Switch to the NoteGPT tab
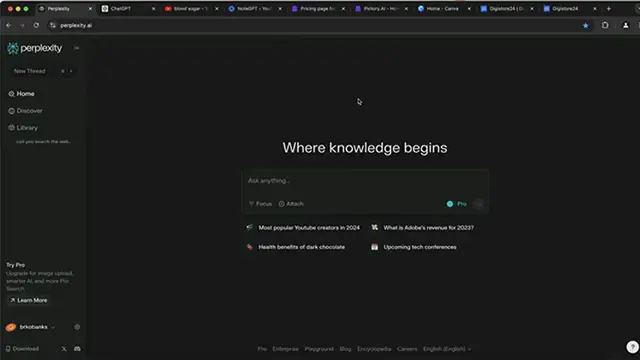The width and height of the screenshot is (640, 360). (254, 9)
